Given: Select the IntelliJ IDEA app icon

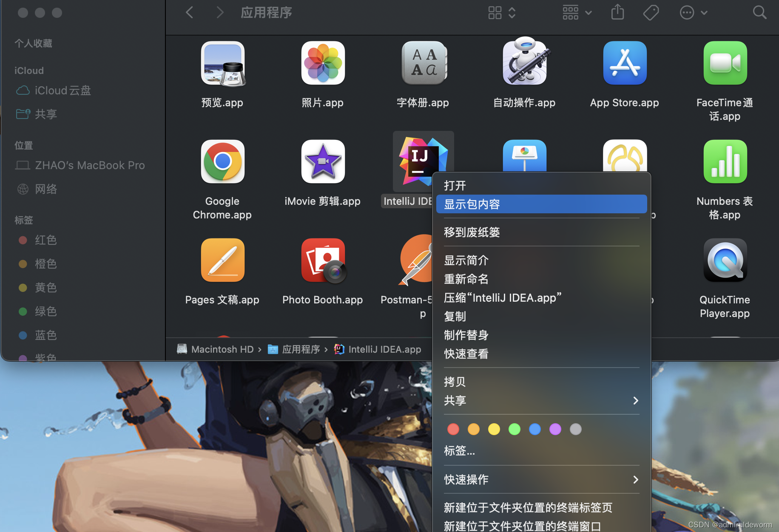Looking at the screenshot, I should click(x=423, y=161).
